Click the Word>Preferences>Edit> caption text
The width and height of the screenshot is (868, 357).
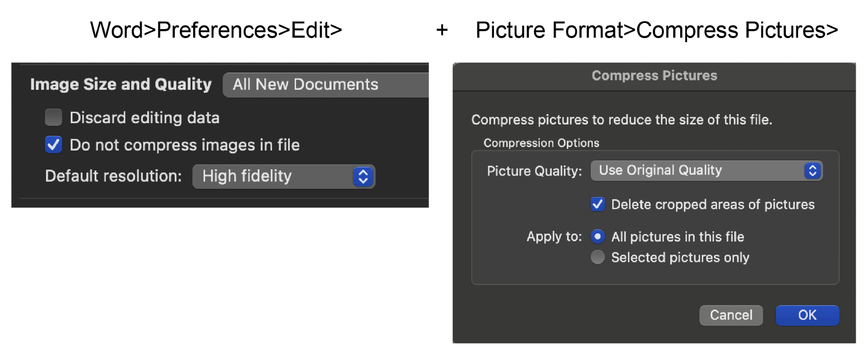216,30
